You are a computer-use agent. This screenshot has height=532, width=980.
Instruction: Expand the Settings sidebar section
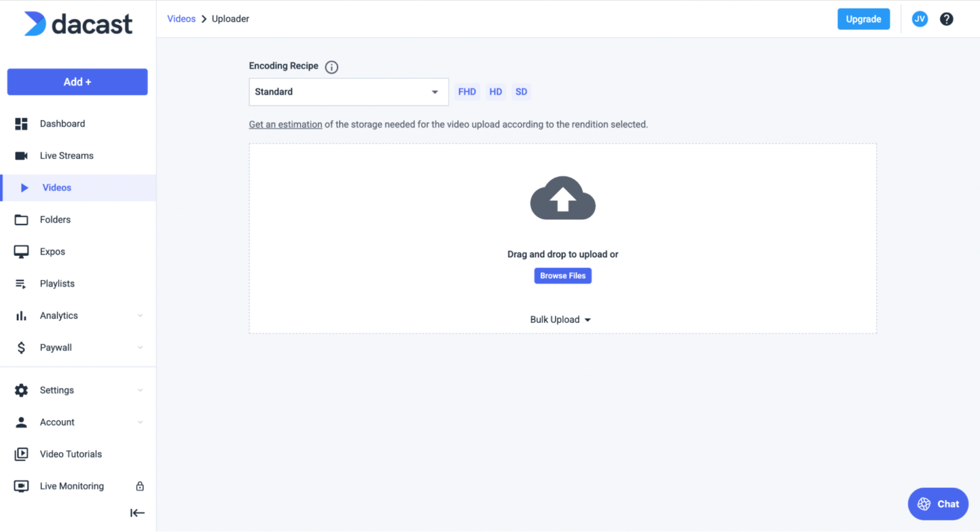(x=56, y=390)
